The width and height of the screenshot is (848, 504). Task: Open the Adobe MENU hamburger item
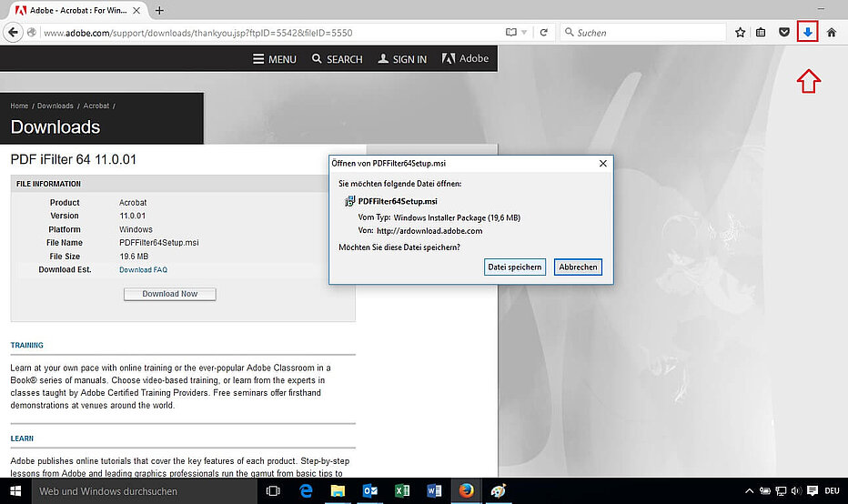[x=274, y=59]
